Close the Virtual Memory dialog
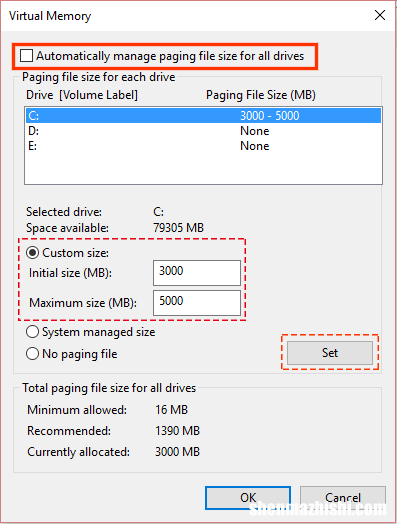 (x=380, y=15)
